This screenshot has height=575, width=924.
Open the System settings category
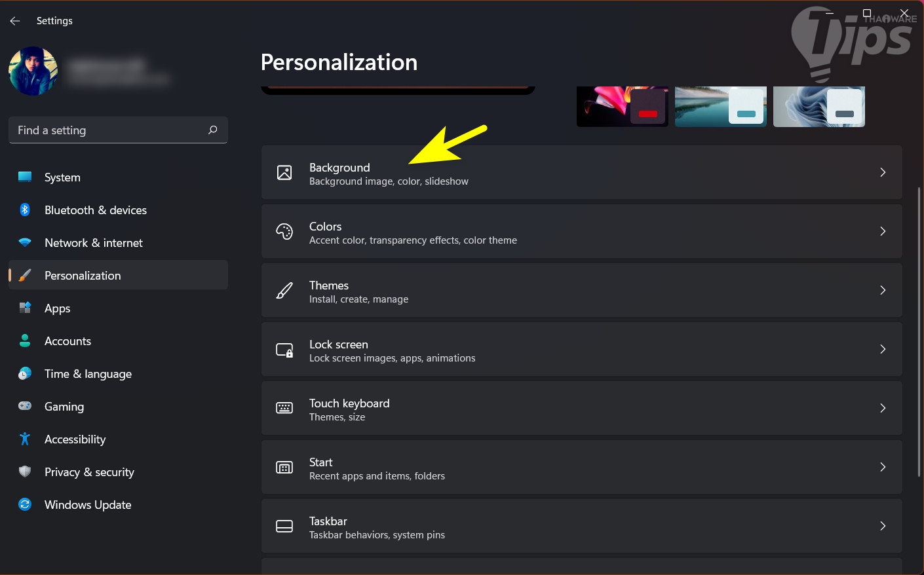point(62,177)
